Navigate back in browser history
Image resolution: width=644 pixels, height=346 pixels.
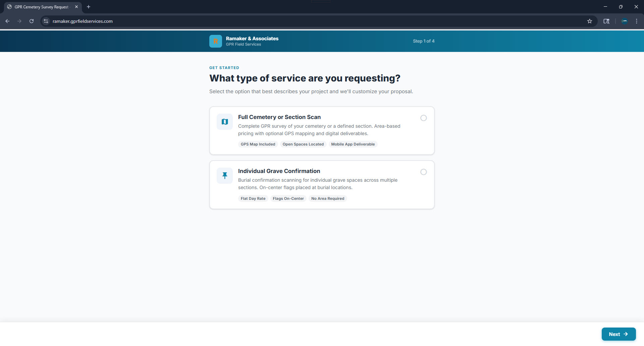click(7, 21)
